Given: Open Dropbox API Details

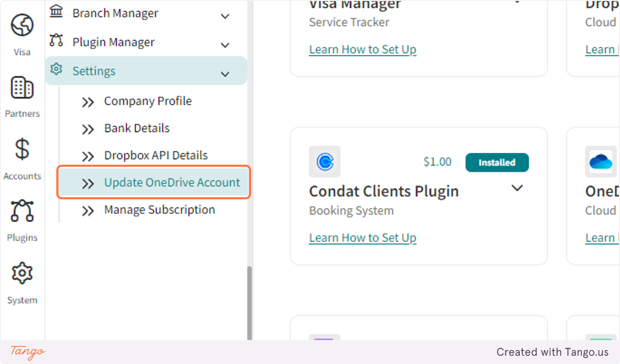Looking at the screenshot, I should pyautogui.click(x=156, y=155).
